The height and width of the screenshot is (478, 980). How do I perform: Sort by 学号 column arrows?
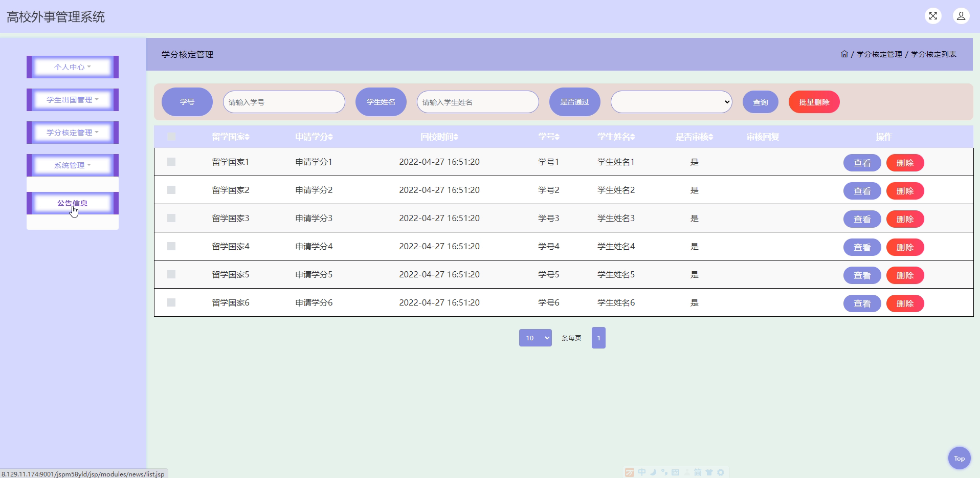pyautogui.click(x=557, y=137)
